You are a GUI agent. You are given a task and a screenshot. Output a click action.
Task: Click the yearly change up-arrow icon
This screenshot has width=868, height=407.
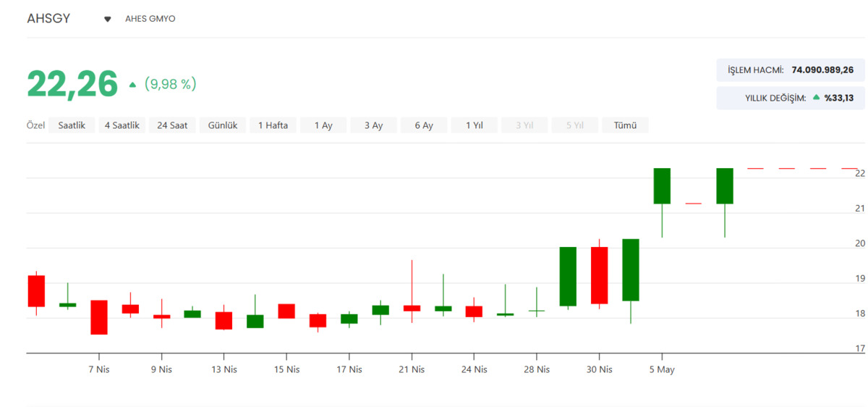pyautogui.click(x=817, y=97)
